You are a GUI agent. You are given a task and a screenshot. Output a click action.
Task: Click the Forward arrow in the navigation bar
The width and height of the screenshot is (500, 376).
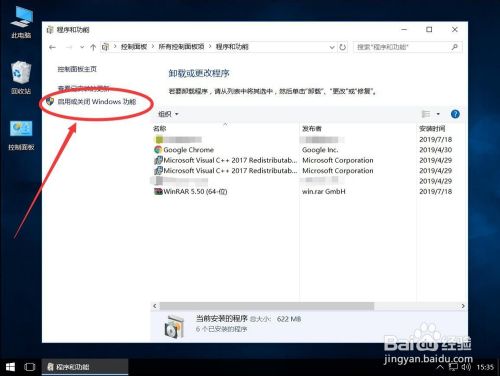(69, 47)
